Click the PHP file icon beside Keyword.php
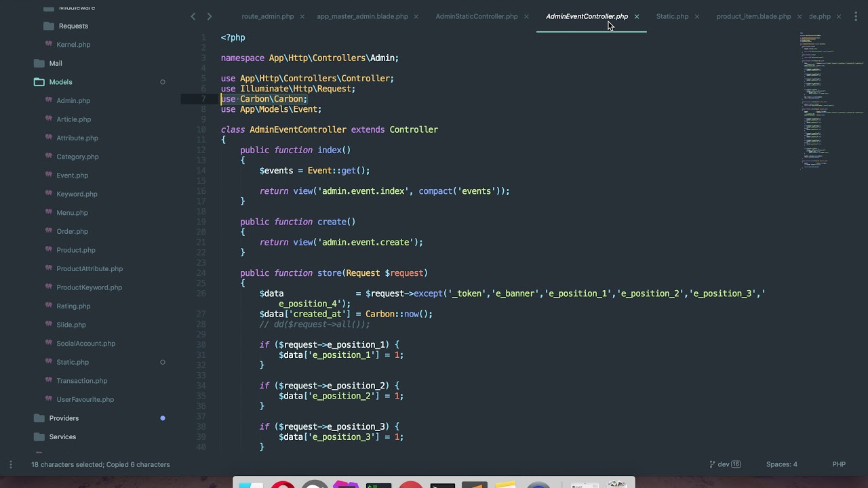868x488 pixels. point(49,194)
